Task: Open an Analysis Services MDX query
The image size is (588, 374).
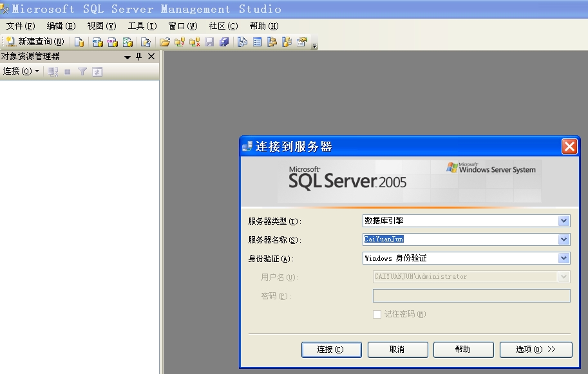Action: tap(97, 42)
